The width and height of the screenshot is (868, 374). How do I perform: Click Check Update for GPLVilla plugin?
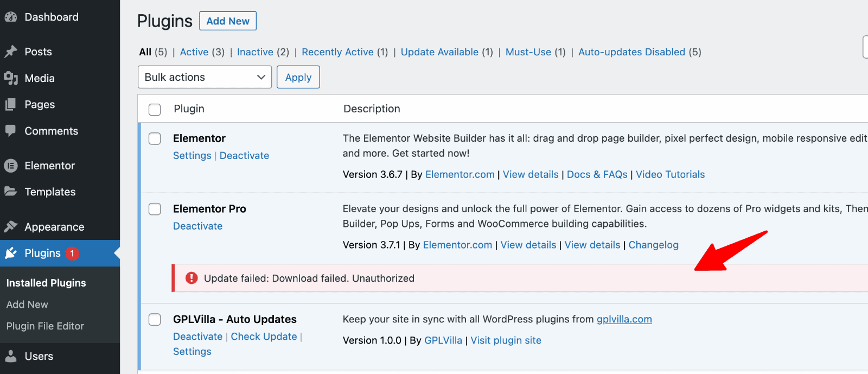264,337
